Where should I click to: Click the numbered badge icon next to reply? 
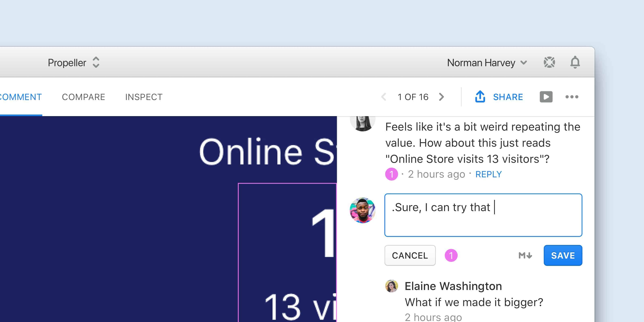point(391,174)
